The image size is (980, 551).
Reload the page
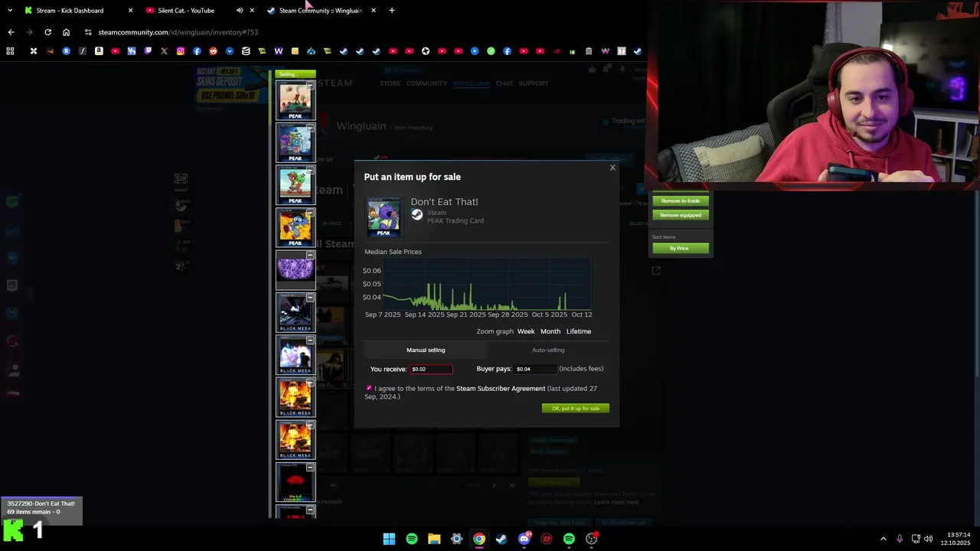pos(47,32)
